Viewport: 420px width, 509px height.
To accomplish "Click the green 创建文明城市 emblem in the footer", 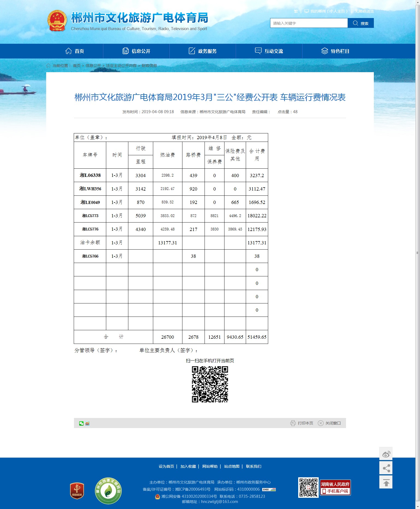I will [x=108, y=491].
